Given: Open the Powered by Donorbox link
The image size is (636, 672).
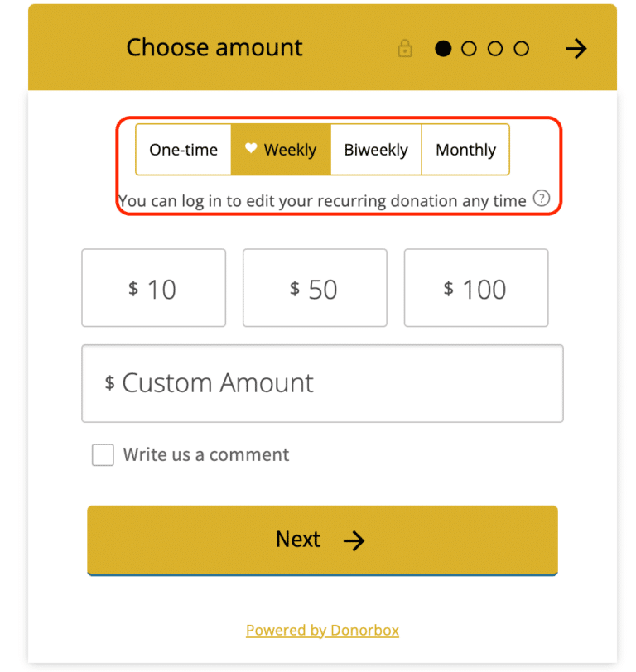Looking at the screenshot, I should click(x=322, y=631).
